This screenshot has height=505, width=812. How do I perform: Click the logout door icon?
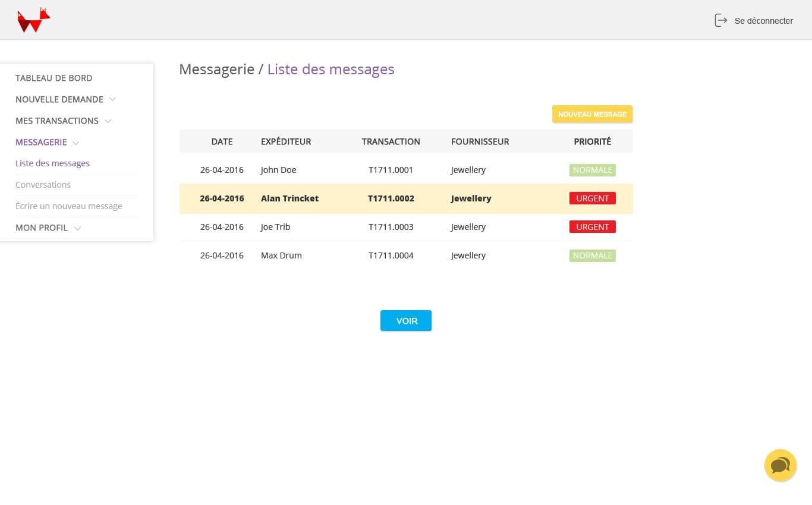(720, 20)
